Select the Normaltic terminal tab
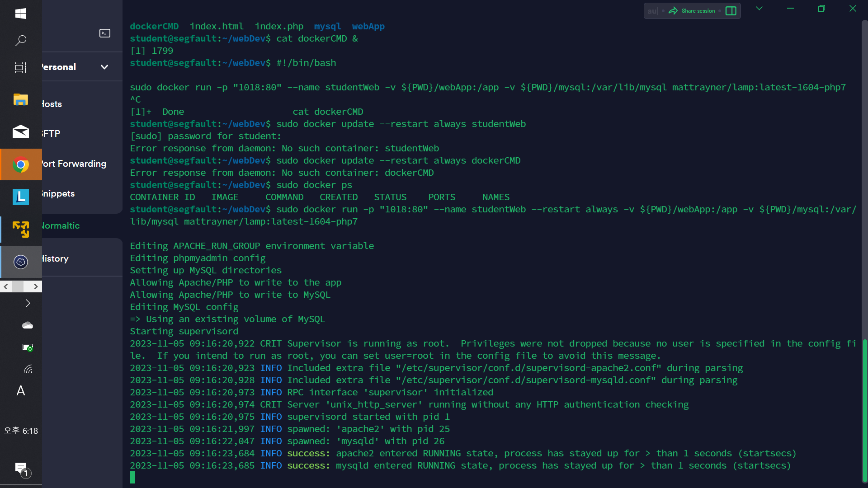Screen dimensions: 868x488 [x=60, y=225]
